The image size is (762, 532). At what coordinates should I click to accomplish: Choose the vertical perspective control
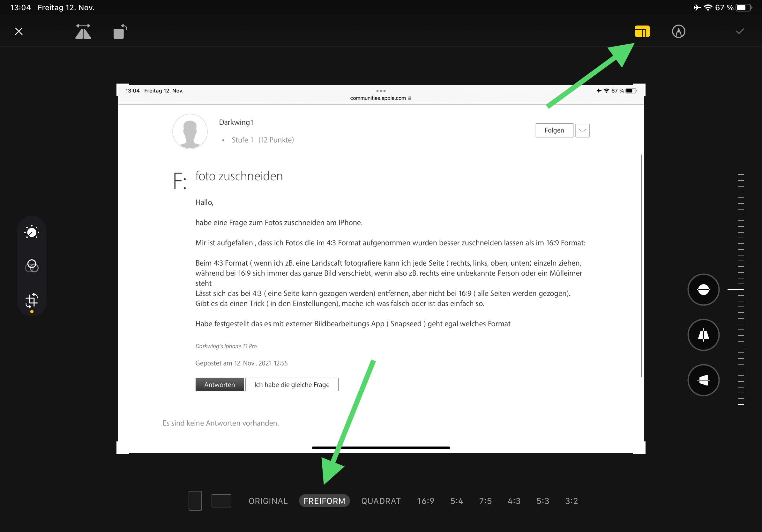(703, 335)
